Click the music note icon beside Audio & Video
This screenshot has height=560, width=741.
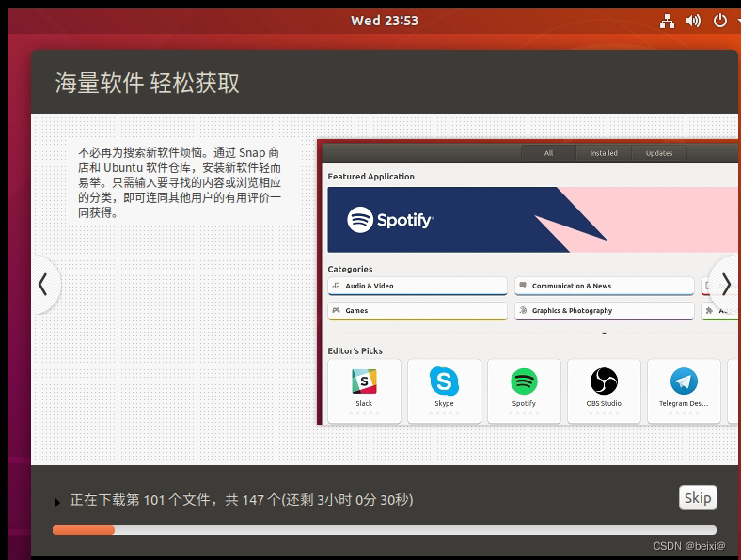[x=336, y=286]
